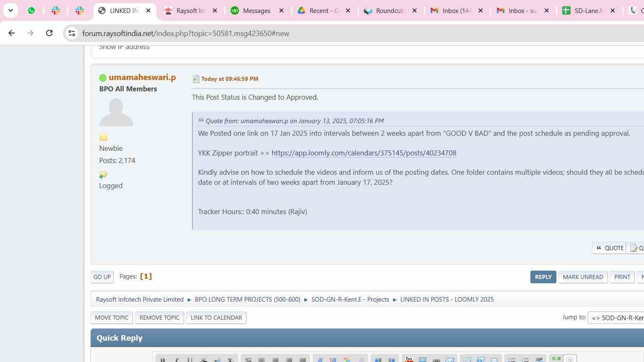Close the Roundcube tab
This screenshot has width=644, height=362.
tap(415, 11)
